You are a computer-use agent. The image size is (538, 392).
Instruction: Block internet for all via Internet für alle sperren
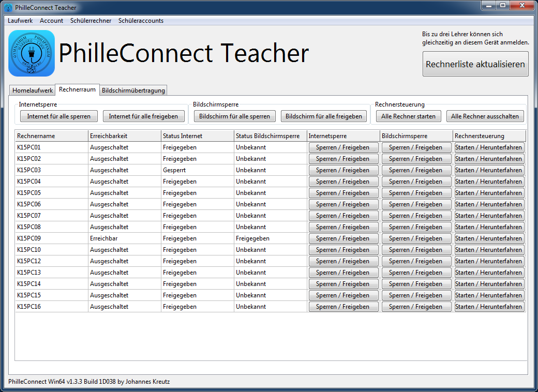59,116
